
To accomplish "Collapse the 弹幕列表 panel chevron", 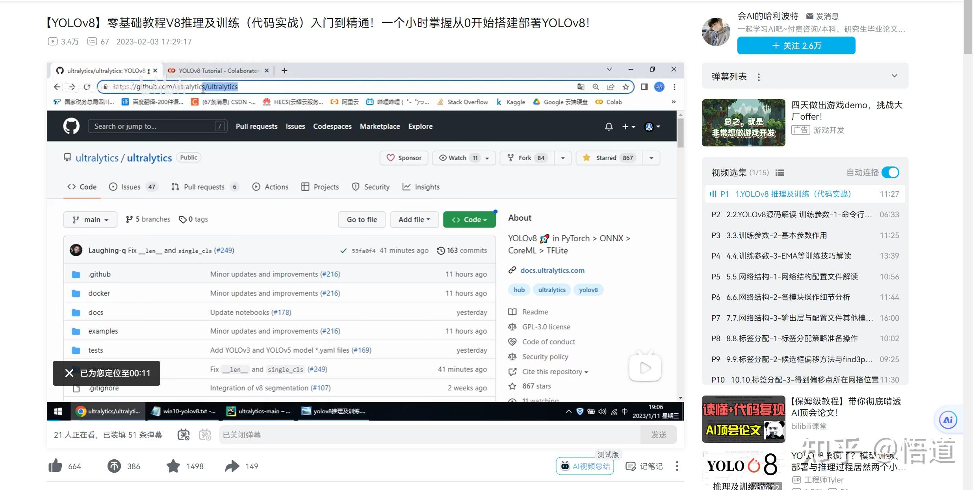I will (894, 76).
